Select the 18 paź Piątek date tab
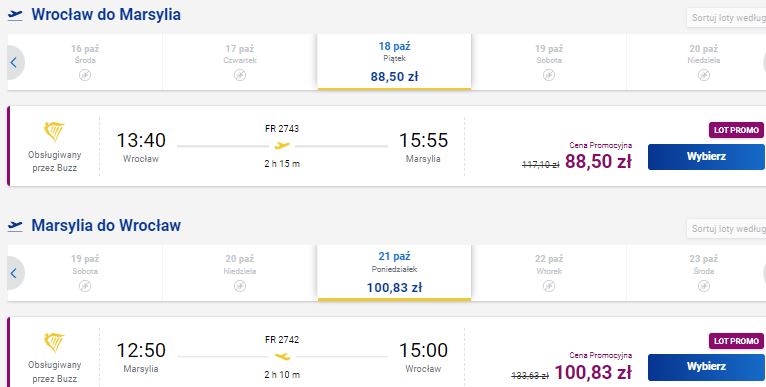 (x=394, y=62)
